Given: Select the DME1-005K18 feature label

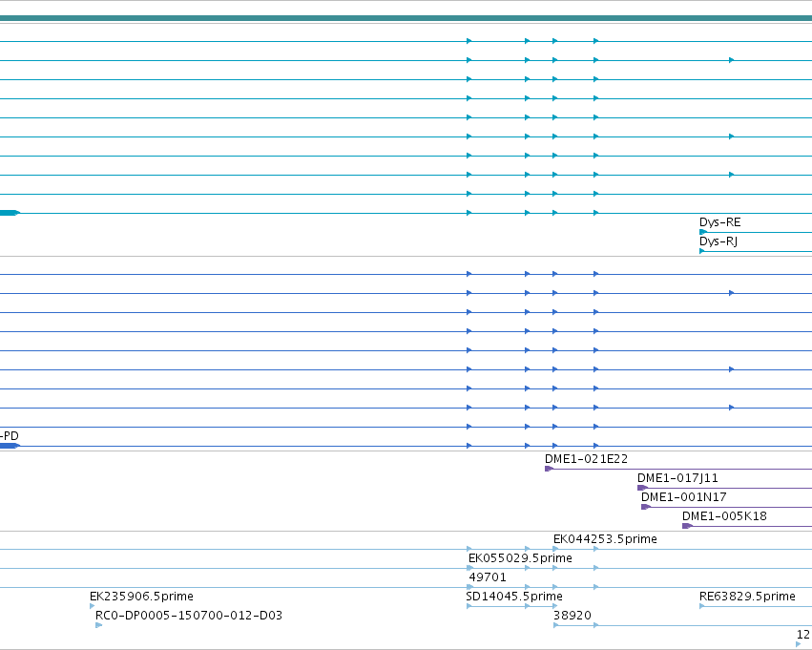Looking at the screenshot, I should [x=724, y=516].
